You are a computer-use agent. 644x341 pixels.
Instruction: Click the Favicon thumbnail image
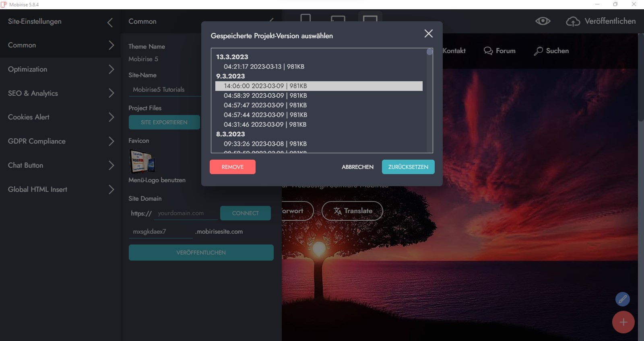(x=142, y=161)
